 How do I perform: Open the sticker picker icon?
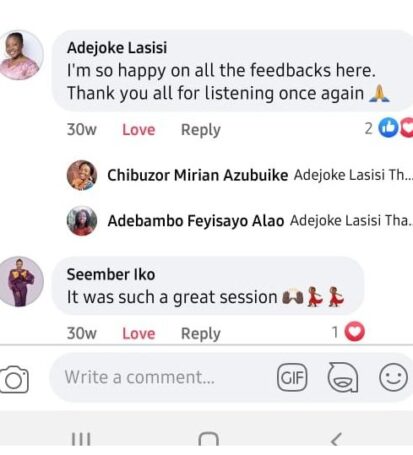343,377
